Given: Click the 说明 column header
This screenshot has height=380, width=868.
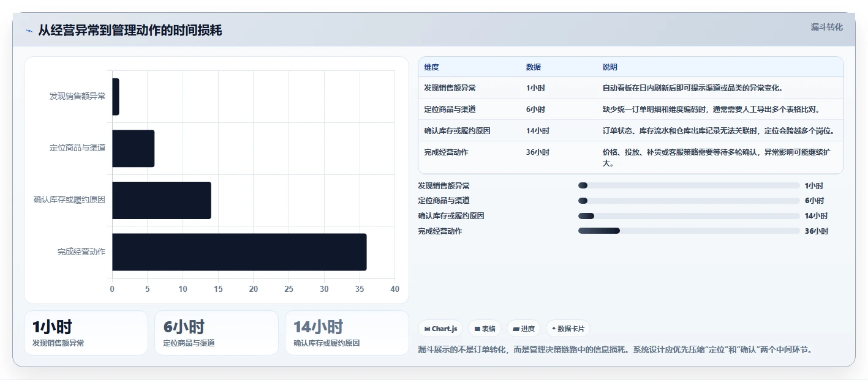Looking at the screenshot, I should [x=609, y=67].
